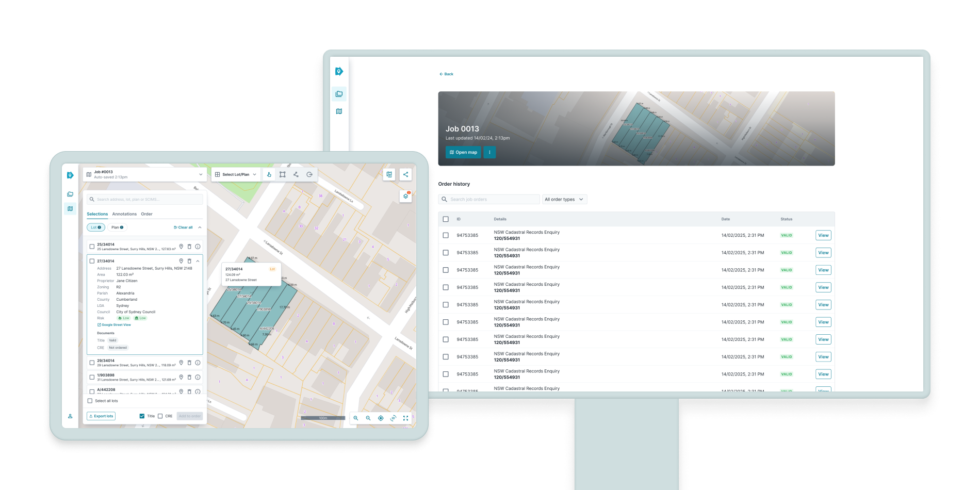Image resolution: width=980 pixels, height=490 pixels.
Task: Click the Export lots button
Action: tap(101, 416)
